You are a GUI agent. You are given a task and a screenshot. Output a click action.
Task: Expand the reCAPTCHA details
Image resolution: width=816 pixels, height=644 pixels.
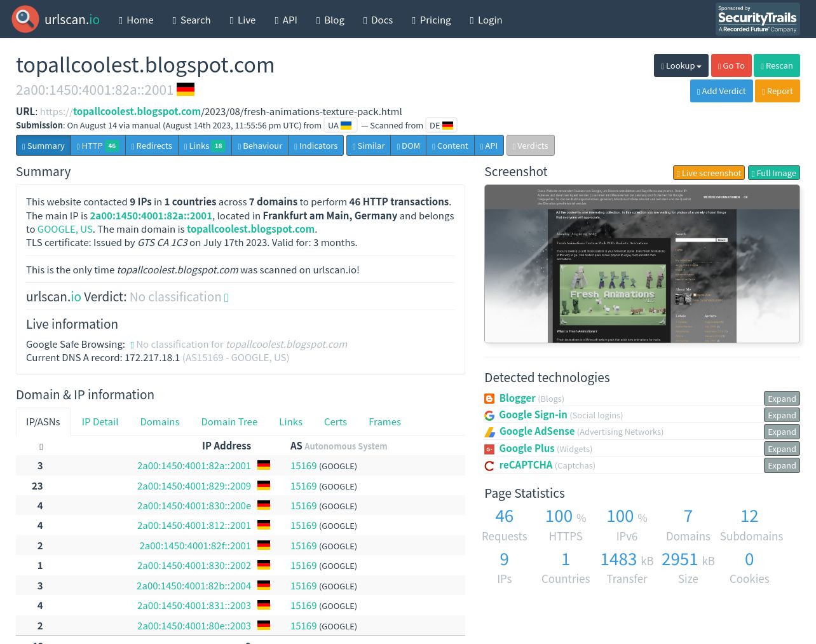click(782, 465)
